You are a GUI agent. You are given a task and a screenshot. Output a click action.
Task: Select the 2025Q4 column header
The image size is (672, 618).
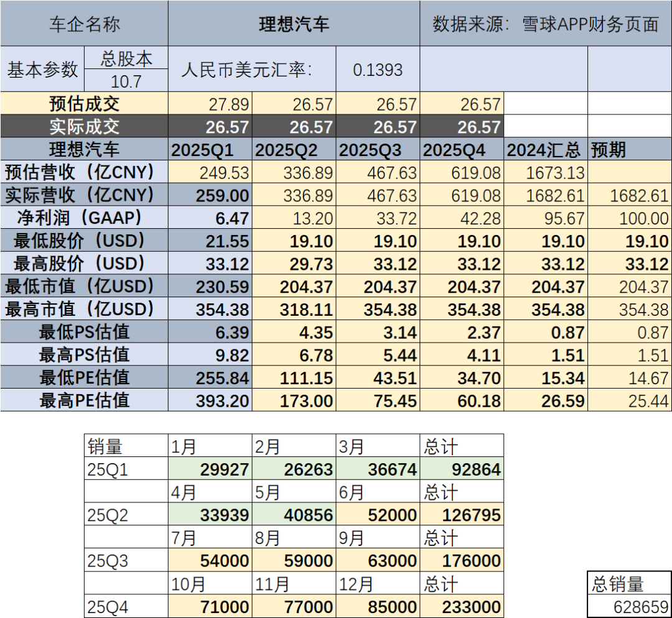[x=462, y=149]
